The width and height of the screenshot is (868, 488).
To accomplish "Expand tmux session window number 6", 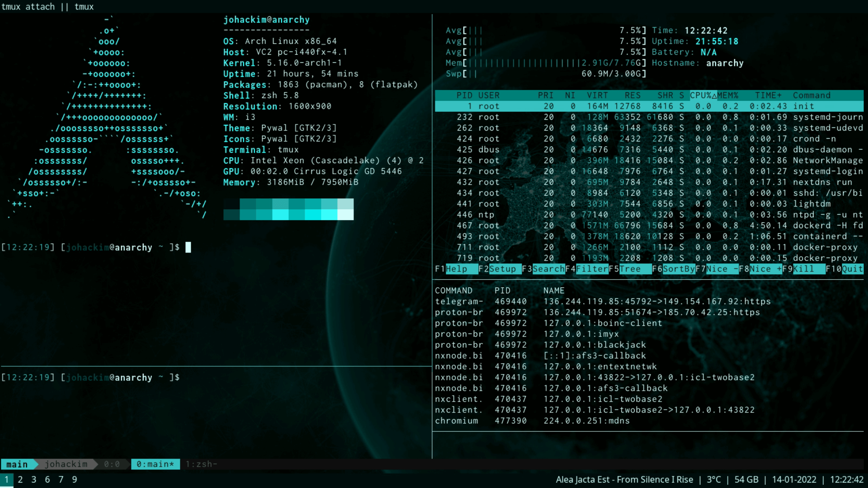I will pyautogui.click(x=47, y=480).
